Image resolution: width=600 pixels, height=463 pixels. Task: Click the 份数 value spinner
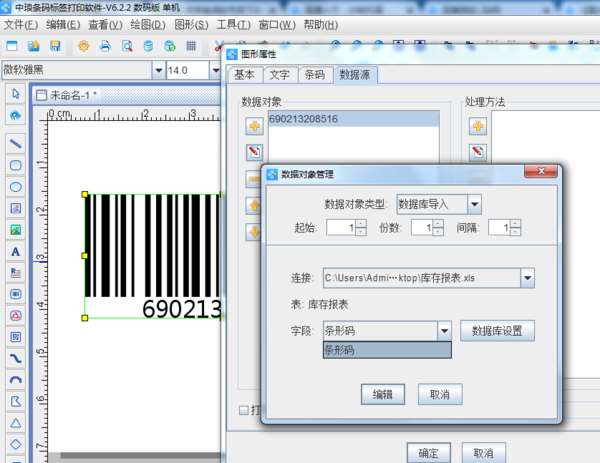click(x=427, y=228)
